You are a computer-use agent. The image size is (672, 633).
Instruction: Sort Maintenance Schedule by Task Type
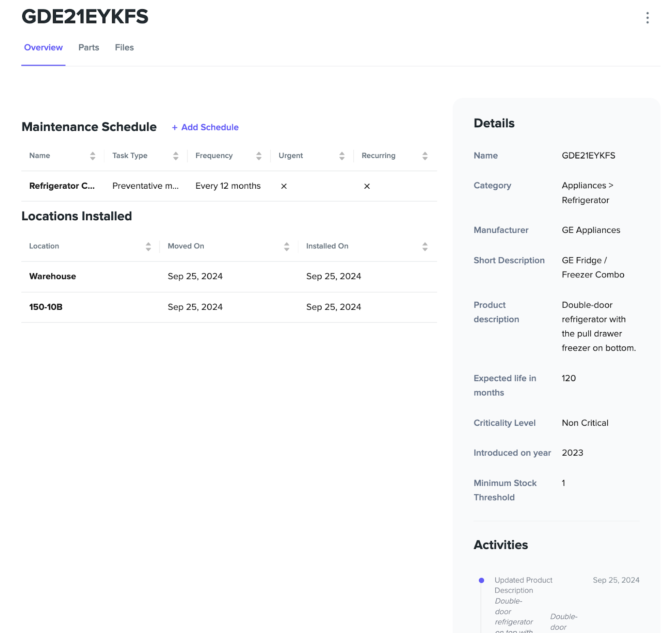(x=176, y=156)
